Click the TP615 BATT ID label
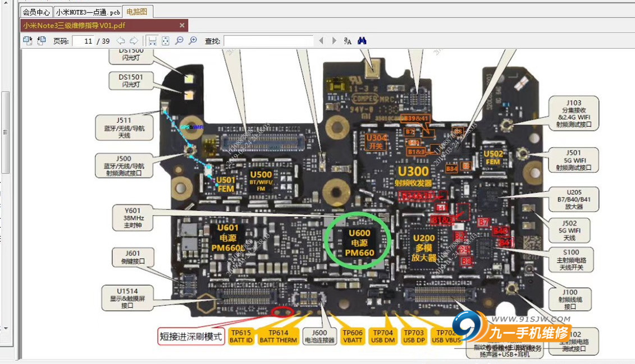635x364 pixels. [241, 337]
